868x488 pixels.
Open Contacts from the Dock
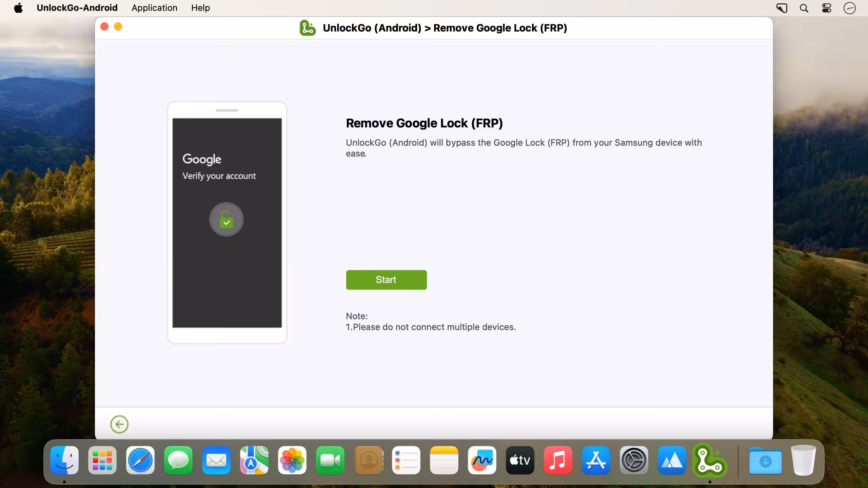[368, 460]
